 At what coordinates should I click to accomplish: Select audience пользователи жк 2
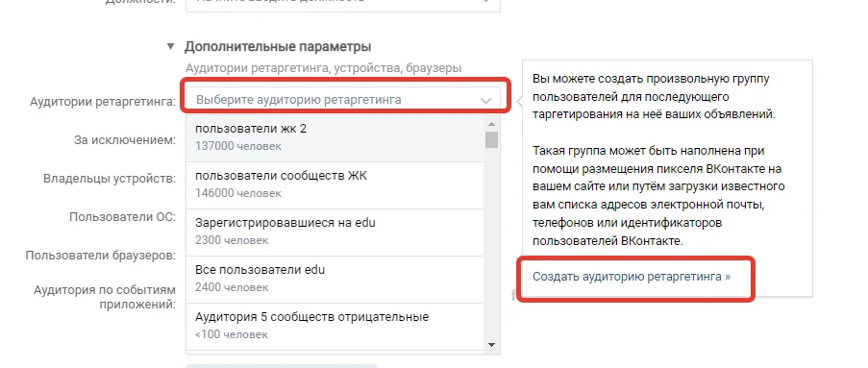point(335,137)
